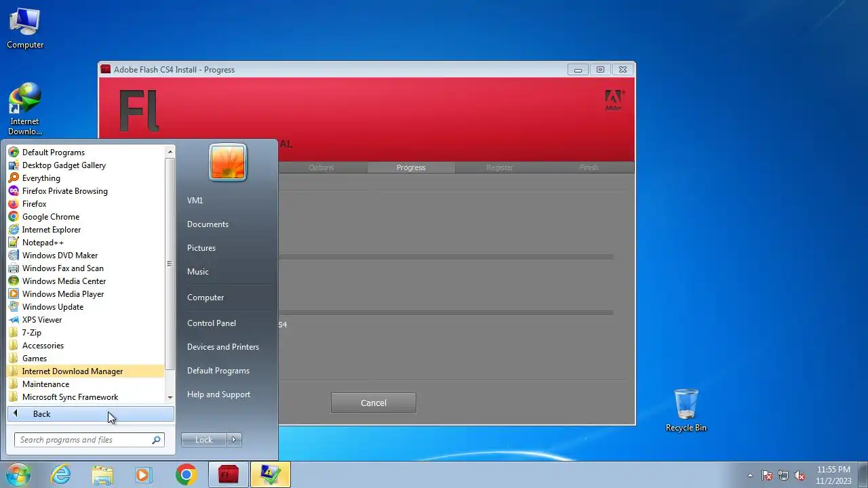Open Windows Fax and Scan icon

pyautogui.click(x=13, y=268)
